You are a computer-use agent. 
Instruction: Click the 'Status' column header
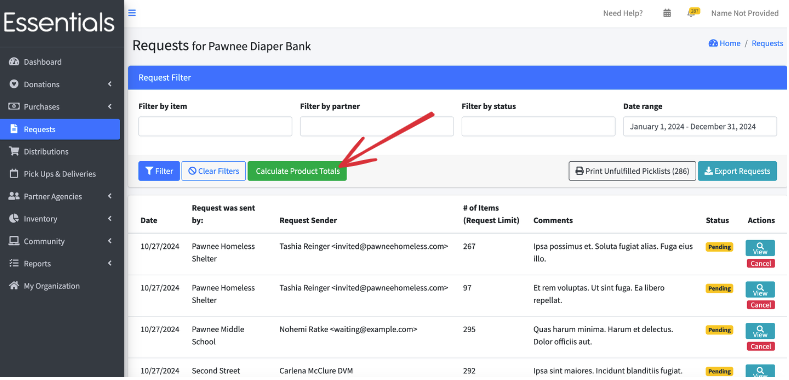pos(717,220)
